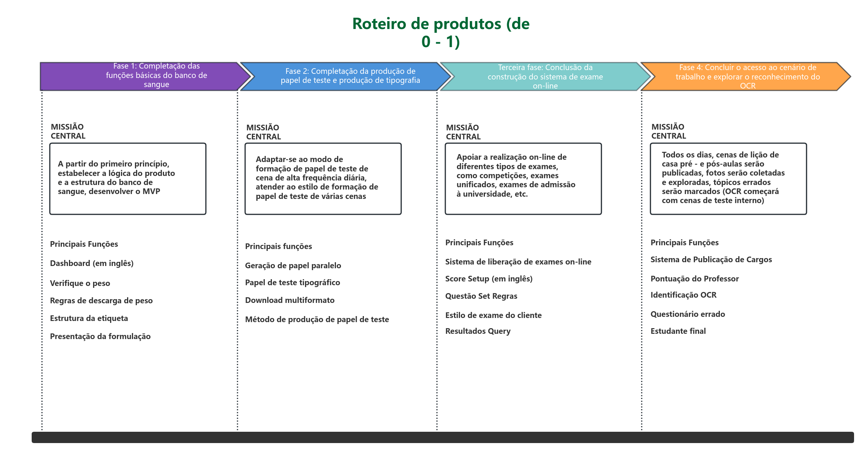This screenshot has height=457, width=868.
Task: Select 'Pontuação do Professor' text
Action: click(x=695, y=279)
